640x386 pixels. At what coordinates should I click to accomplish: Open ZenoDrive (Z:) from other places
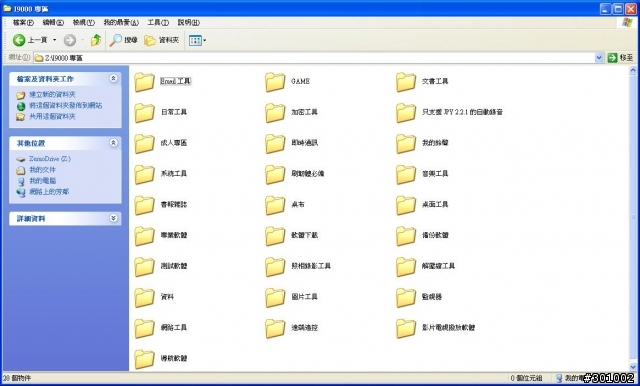(49, 159)
